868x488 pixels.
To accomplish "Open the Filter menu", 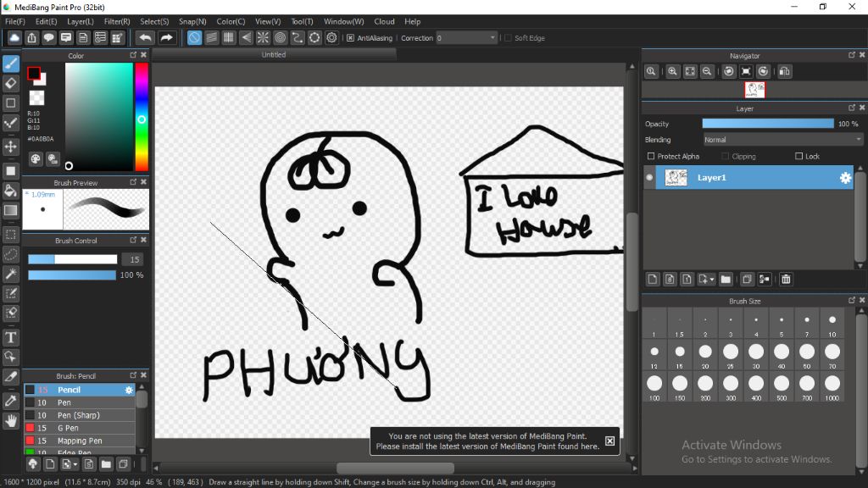I will click(x=117, y=21).
